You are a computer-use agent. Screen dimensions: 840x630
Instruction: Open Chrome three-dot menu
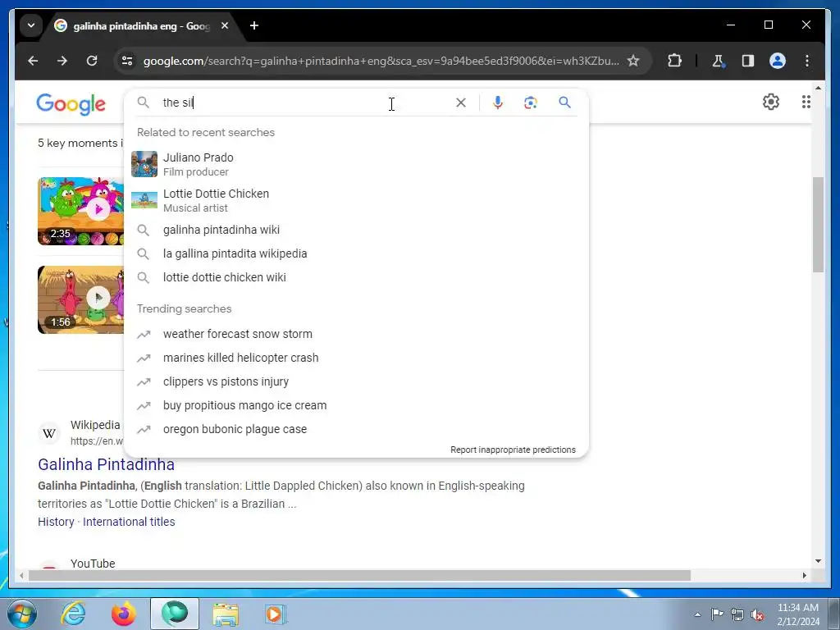coord(807,61)
